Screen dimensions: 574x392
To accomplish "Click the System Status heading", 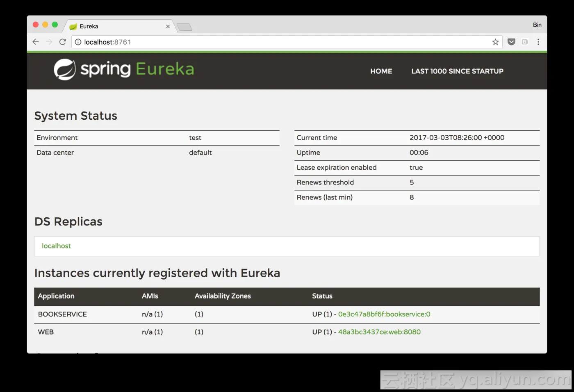I will point(76,116).
